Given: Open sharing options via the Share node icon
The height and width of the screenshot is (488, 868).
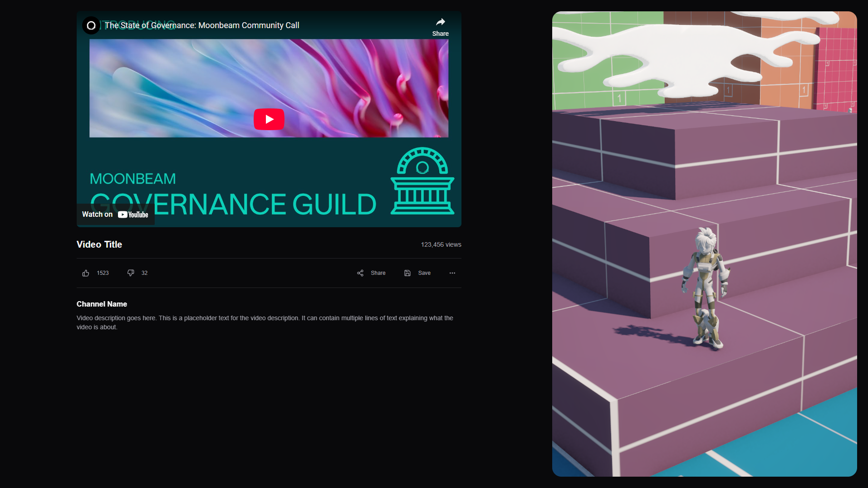Looking at the screenshot, I should coord(360,273).
